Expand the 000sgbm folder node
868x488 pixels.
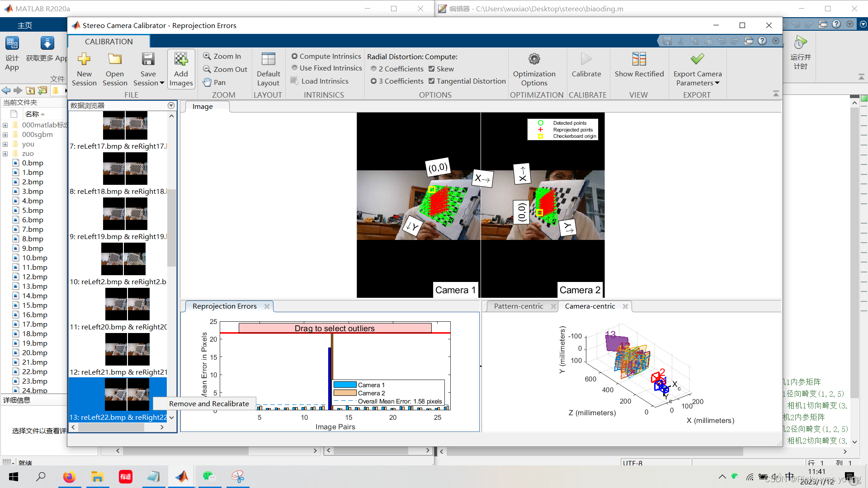(x=5, y=135)
